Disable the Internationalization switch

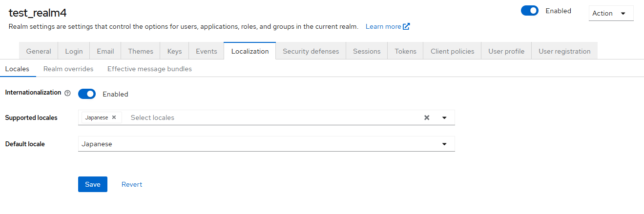pos(87,94)
